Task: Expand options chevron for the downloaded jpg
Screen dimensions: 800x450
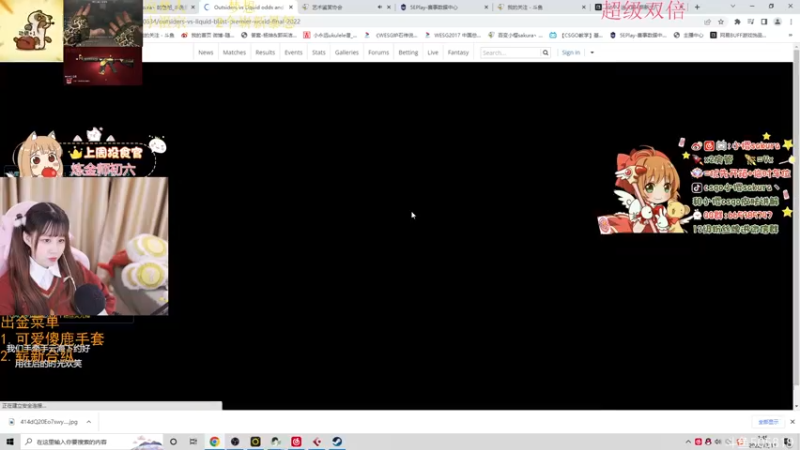Action: pyautogui.click(x=89, y=422)
